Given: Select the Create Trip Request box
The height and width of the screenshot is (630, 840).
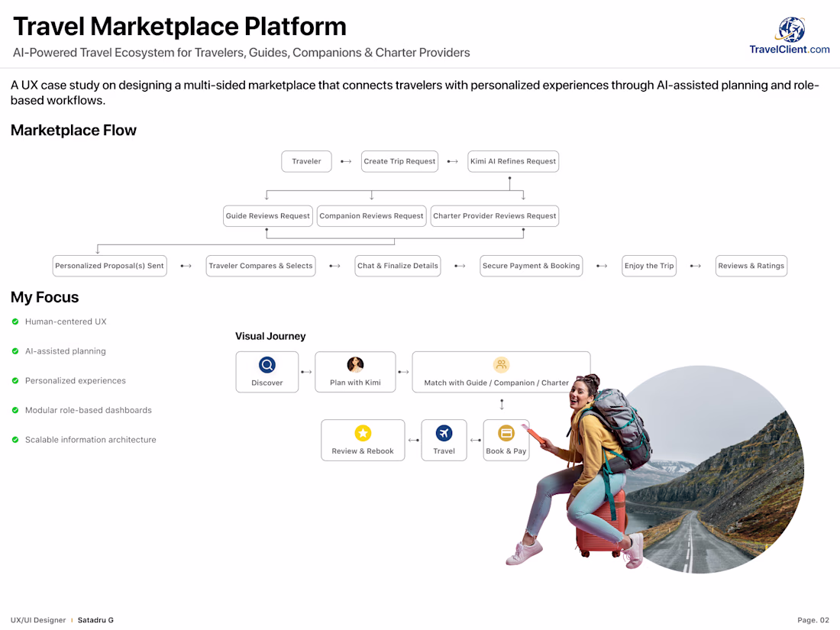Looking at the screenshot, I should coord(399,161).
